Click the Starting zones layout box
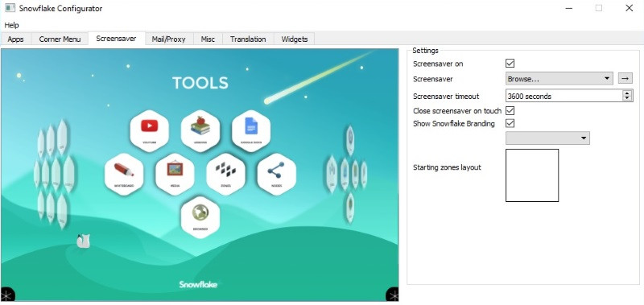Image resolution: width=644 pixels, height=305 pixels. pyautogui.click(x=532, y=175)
